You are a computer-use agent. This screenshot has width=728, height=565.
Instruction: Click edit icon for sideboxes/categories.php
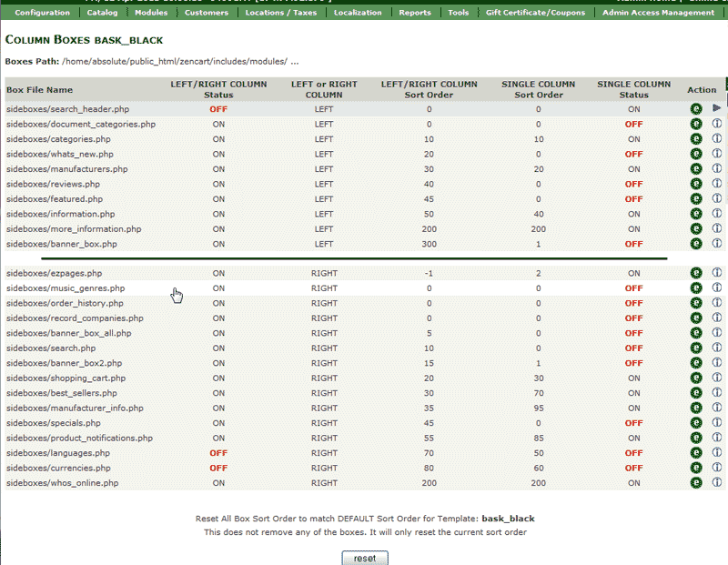[x=696, y=139]
